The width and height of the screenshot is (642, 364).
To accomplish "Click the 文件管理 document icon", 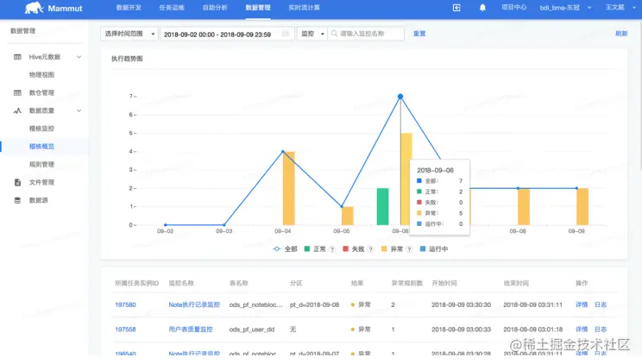I will click(17, 182).
